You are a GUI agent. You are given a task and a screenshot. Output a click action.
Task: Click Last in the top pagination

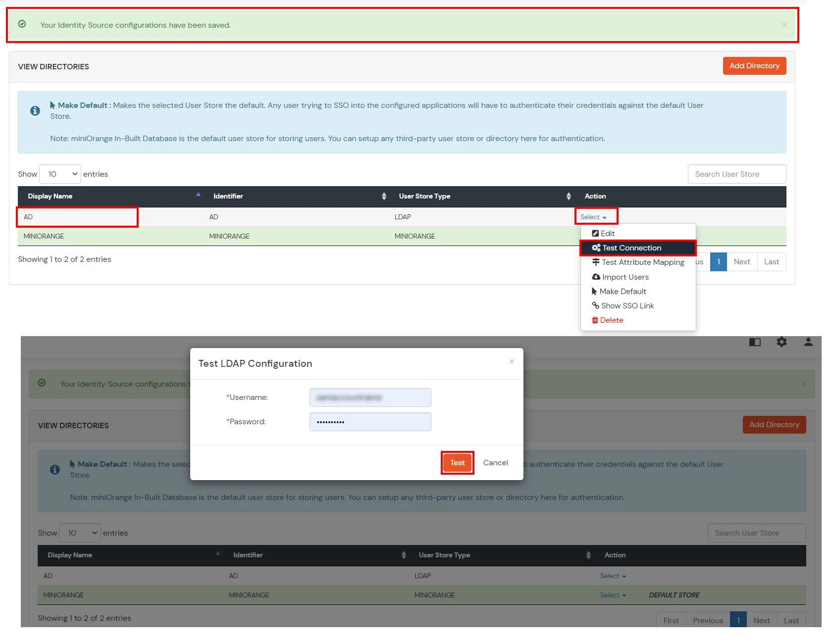click(772, 262)
